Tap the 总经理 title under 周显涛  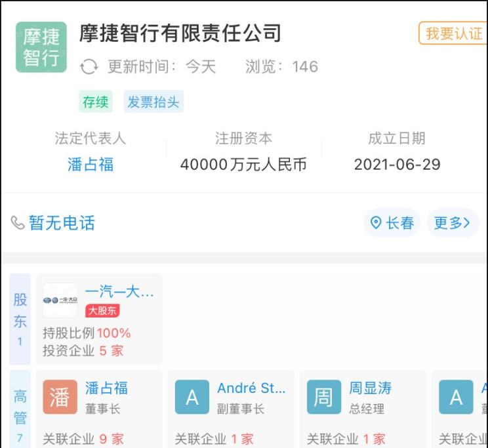[x=367, y=409]
